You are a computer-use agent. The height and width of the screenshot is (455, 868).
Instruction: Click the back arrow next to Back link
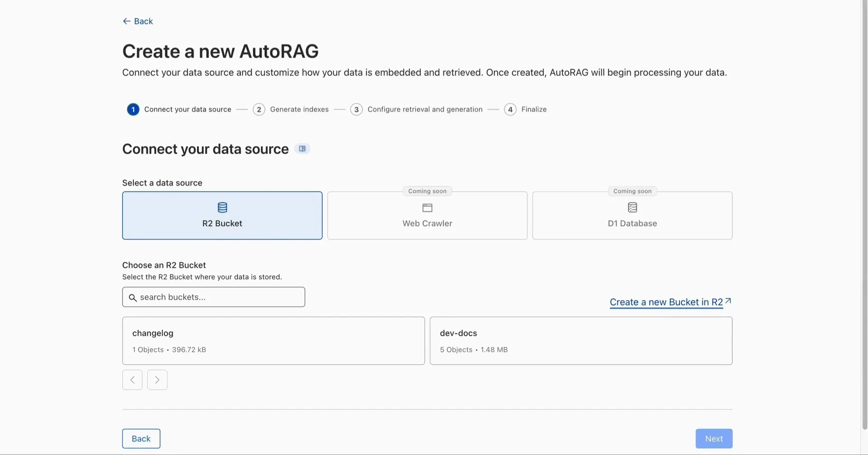click(x=127, y=21)
